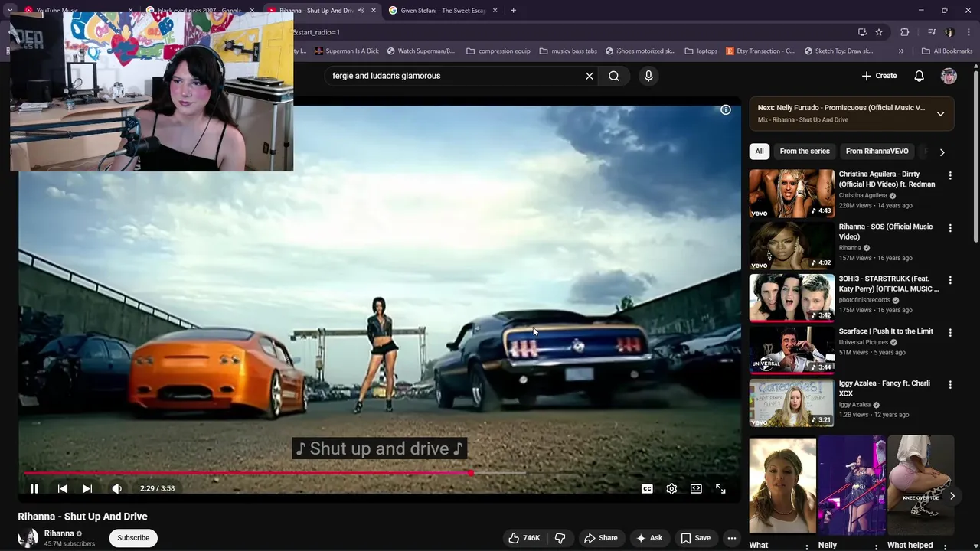Select the All filter chip
The image size is (980, 551).
pos(759,151)
